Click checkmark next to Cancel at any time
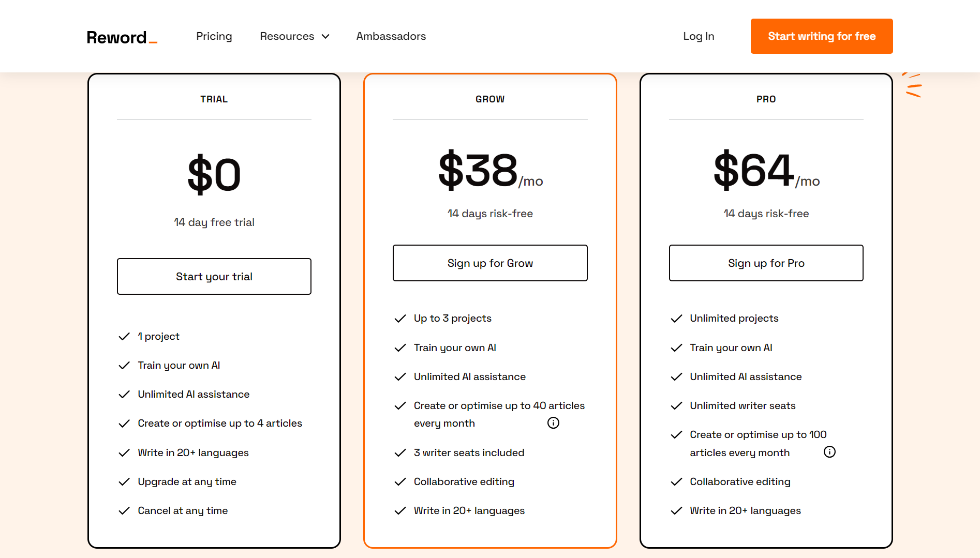This screenshot has width=980, height=558. click(x=124, y=511)
